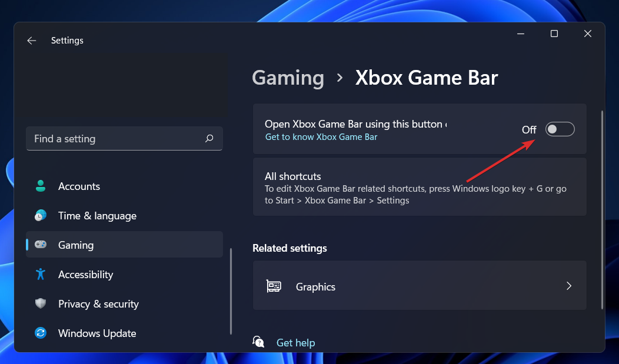This screenshot has height=364, width=619.
Task: Click the 'To edit Xbox Game Bar related shortcuts' description
Action: click(x=415, y=195)
